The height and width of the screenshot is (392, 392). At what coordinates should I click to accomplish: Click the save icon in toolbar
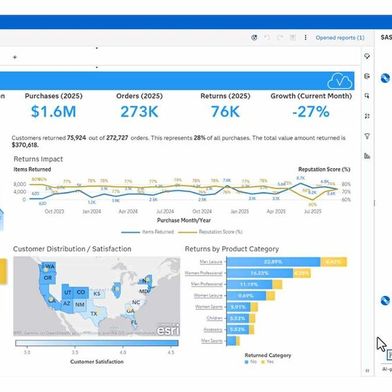[x=293, y=38]
